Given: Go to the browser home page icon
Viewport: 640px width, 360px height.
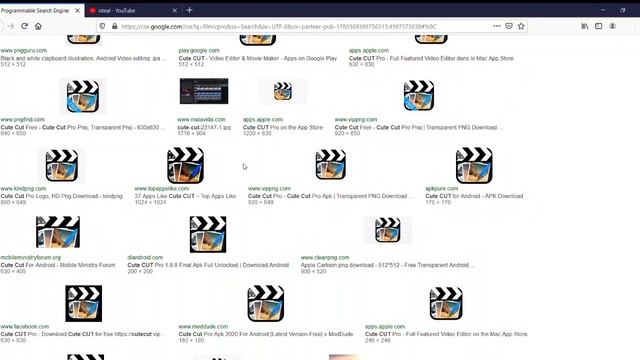Looking at the screenshot, I should click(38, 26).
